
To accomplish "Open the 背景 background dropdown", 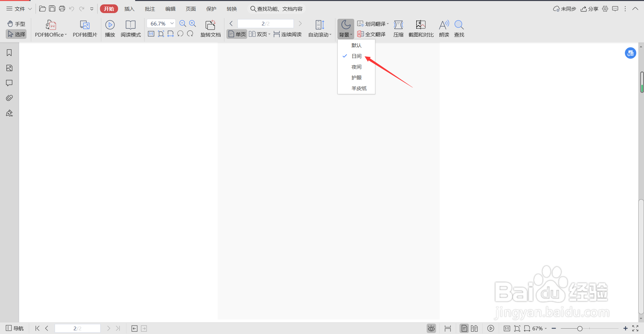I will click(x=346, y=29).
